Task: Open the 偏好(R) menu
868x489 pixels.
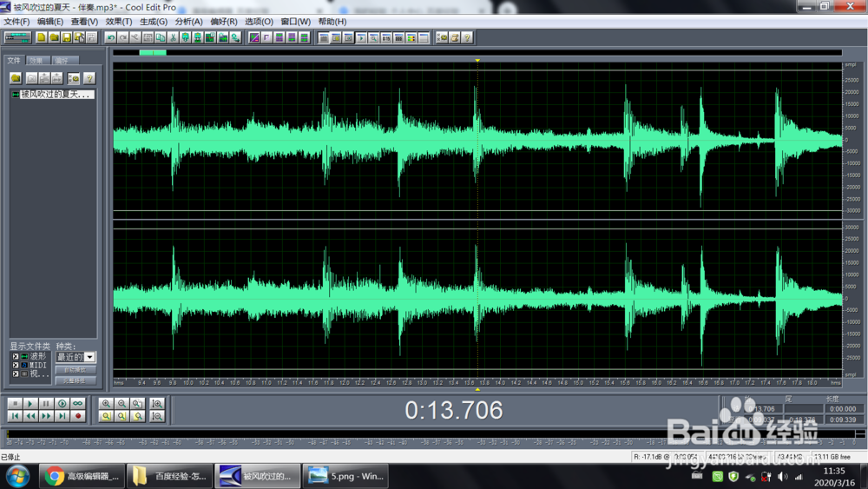Action: coord(223,21)
